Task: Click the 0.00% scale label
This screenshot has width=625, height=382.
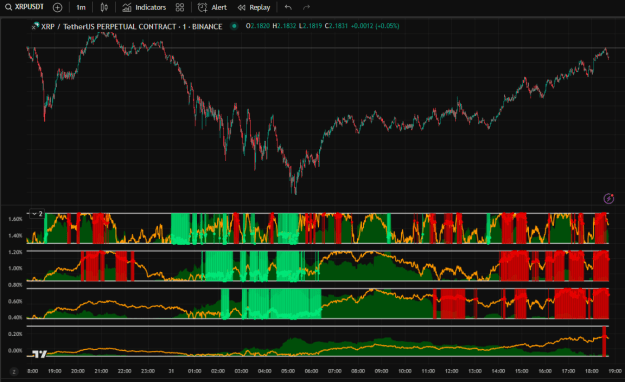Action: point(15,350)
